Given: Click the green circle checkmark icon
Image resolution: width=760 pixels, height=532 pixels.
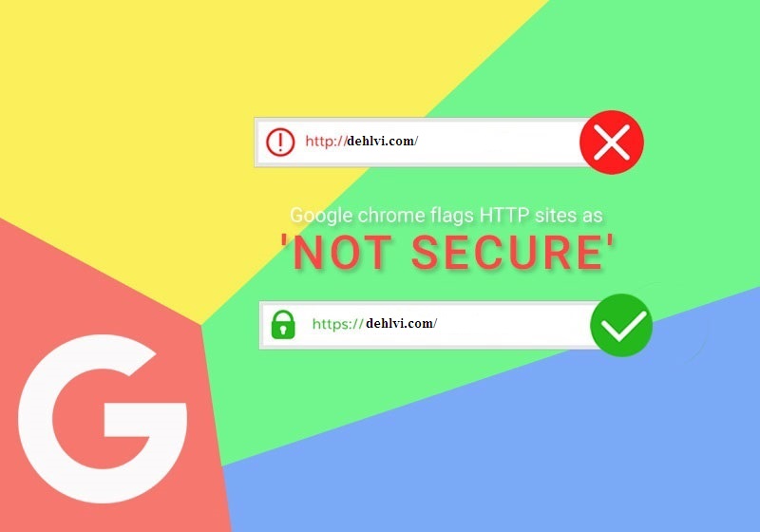Looking at the screenshot, I should (621, 325).
